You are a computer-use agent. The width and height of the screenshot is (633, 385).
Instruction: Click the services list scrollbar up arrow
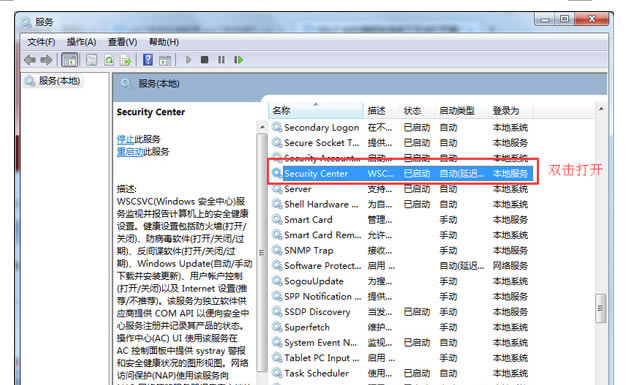[x=601, y=109]
